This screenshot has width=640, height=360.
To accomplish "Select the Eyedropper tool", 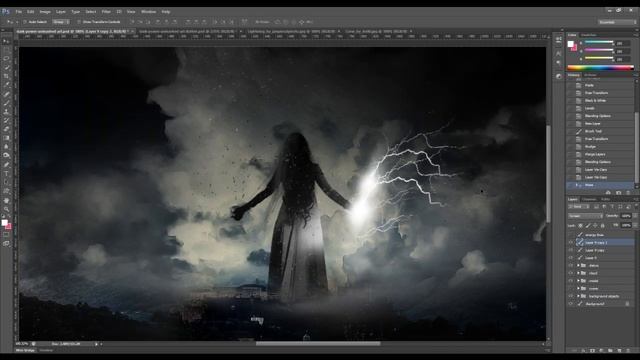I will (x=6, y=85).
